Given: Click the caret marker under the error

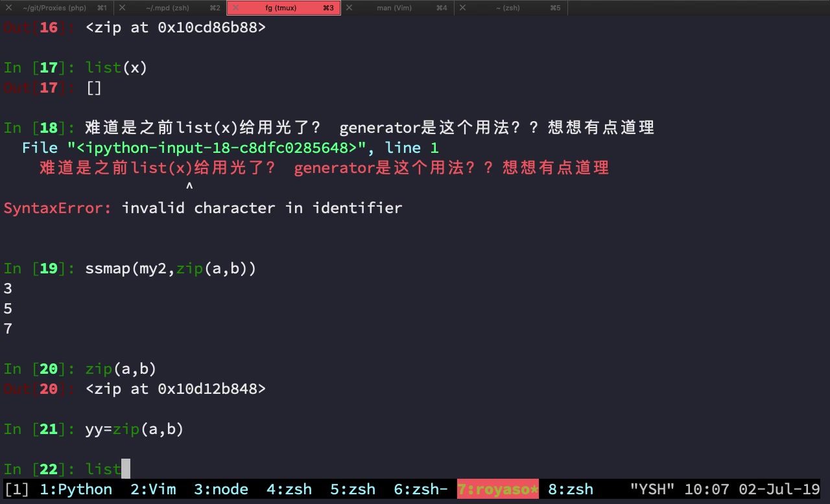Looking at the screenshot, I should (189, 187).
